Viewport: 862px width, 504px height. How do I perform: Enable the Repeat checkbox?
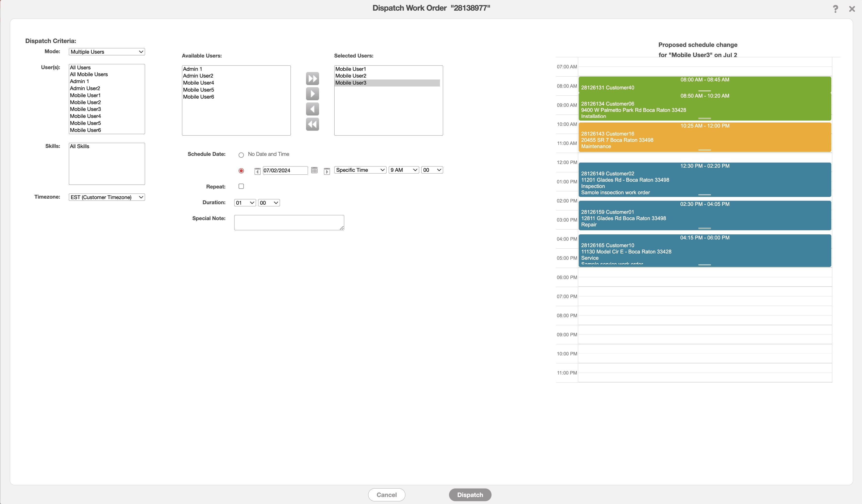tap(241, 186)
